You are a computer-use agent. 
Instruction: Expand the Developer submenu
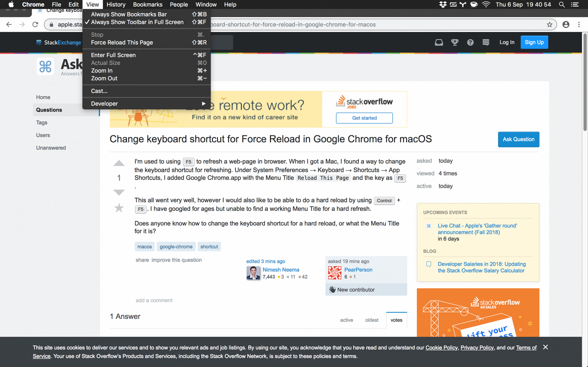click(x=146, y=103)
